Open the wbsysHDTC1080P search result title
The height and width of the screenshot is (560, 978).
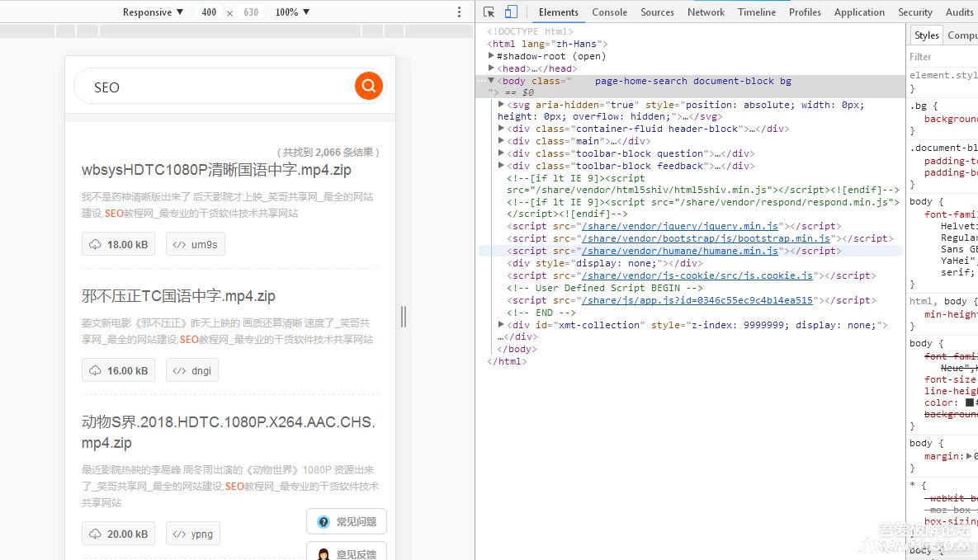[216, 170]
